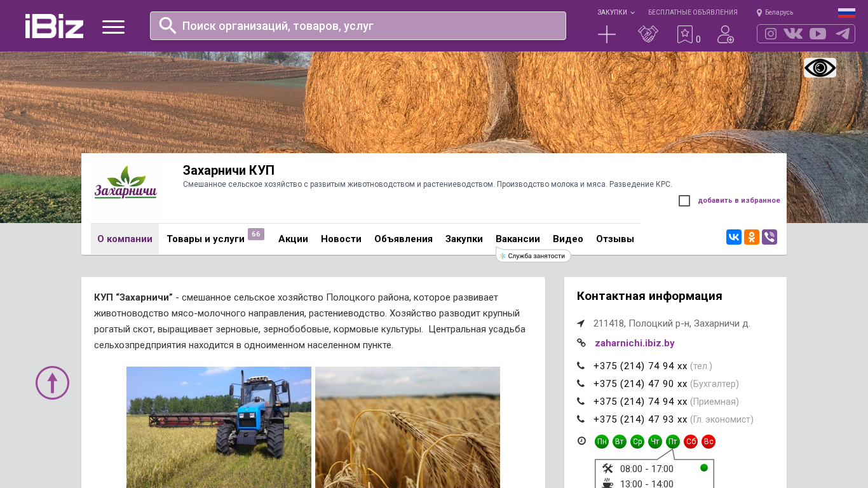Image resolution: width=868 pixels, height=488 pixels.
Task: Select Tuesday (Вт) schedule day
Action: pos(620,442)
